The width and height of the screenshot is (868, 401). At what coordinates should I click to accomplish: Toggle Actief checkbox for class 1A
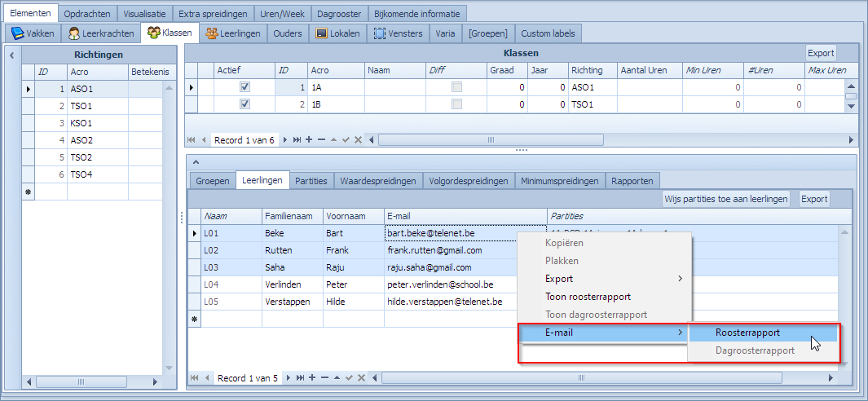pyautogui.click(x=245, y=87)
